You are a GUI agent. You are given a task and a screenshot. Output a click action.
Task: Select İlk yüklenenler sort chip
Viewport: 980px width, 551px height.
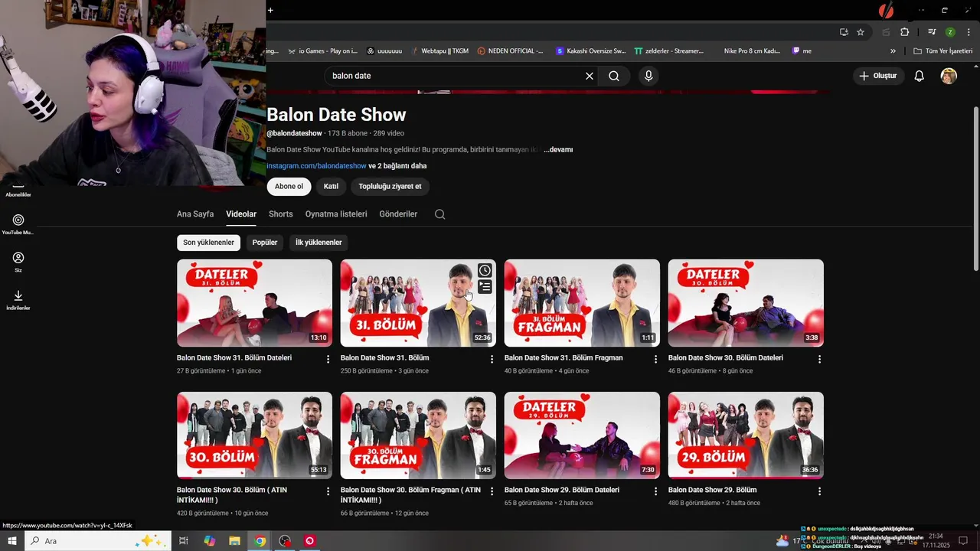(x=318, y=243)
